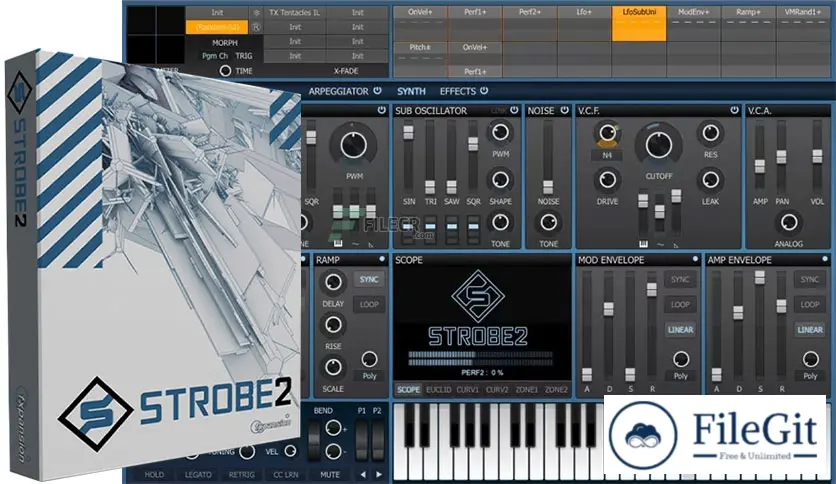Click the V.C.A. VOL slider
Image resolution: width=836 pixels, height=484 pixels.
[x=817, y=157]
